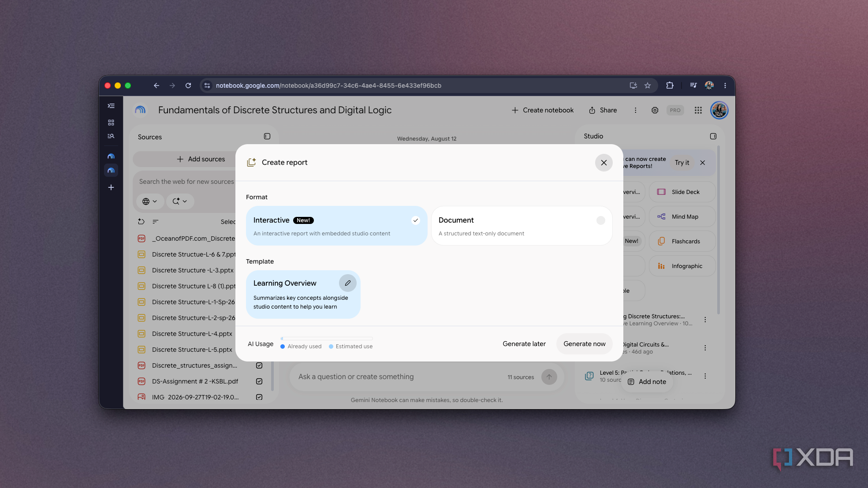Open the search notebooks sidebar icon
The image size is (868, 488).
[111, 136]
